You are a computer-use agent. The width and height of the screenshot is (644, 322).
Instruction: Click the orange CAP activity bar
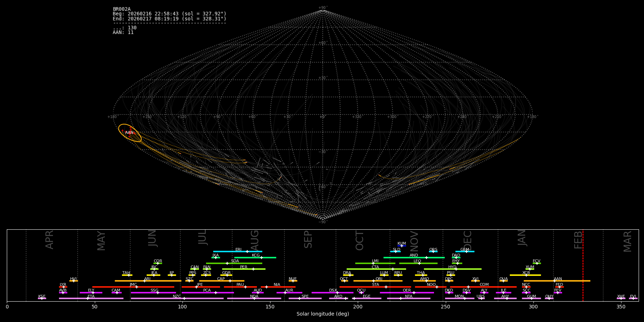click(x=222, y=281)
